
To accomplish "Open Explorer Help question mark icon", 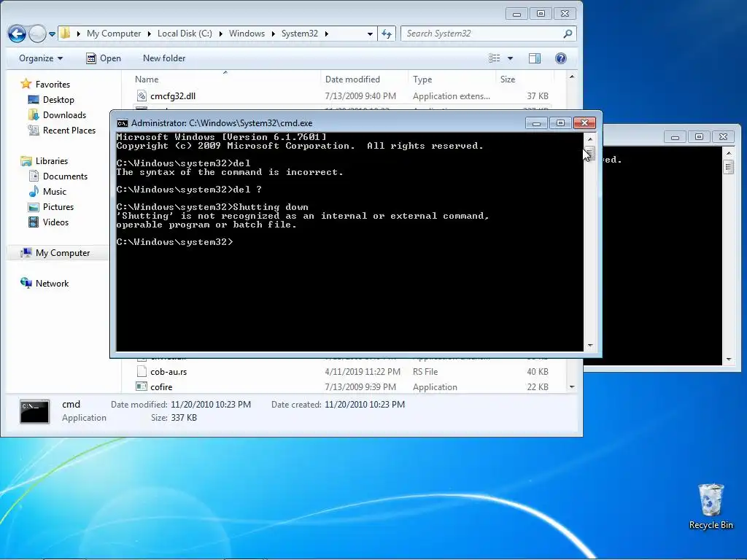I will pos(561,58).
